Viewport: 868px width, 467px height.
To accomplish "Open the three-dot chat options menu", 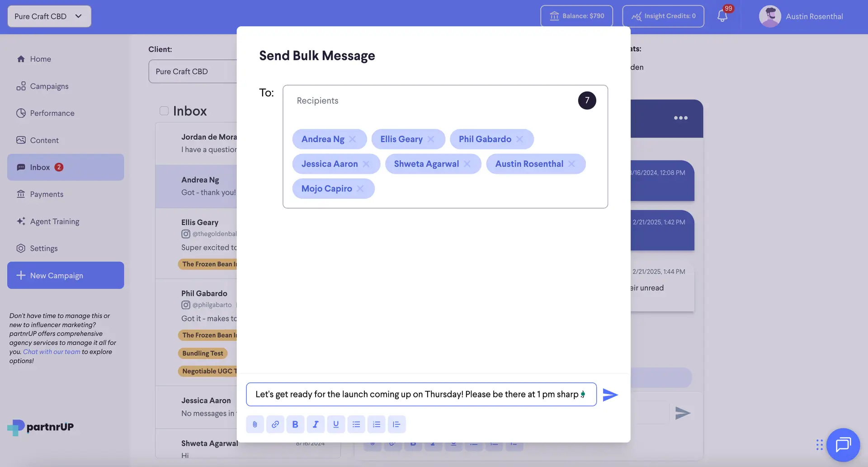I will click(x=680, y=118).
